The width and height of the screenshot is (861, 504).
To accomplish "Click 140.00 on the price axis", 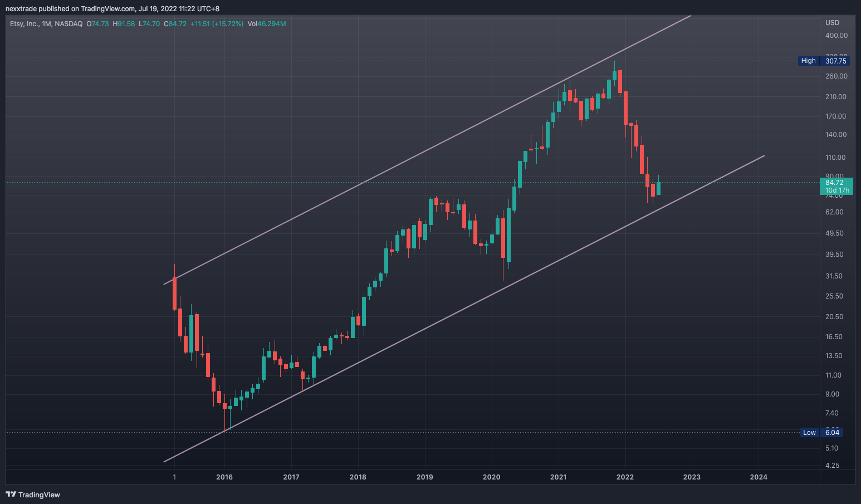I will pos(835,134).
